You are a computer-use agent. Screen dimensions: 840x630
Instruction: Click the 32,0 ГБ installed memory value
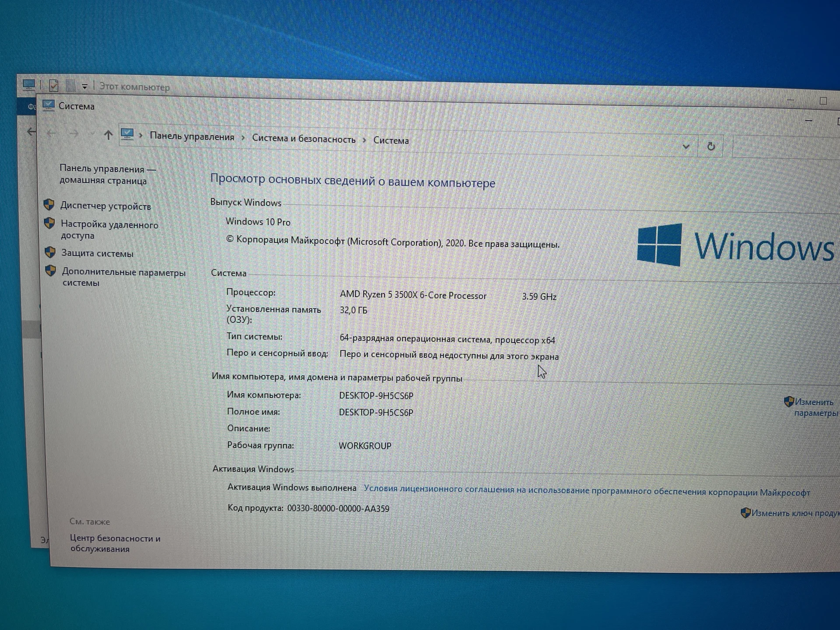tap(353, 310)
